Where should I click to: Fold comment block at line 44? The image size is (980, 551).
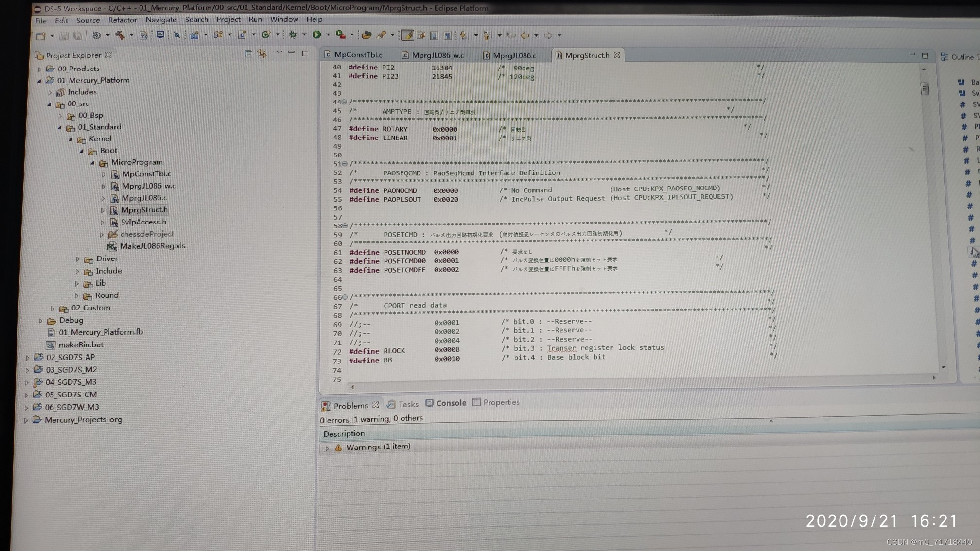(344, 102)
